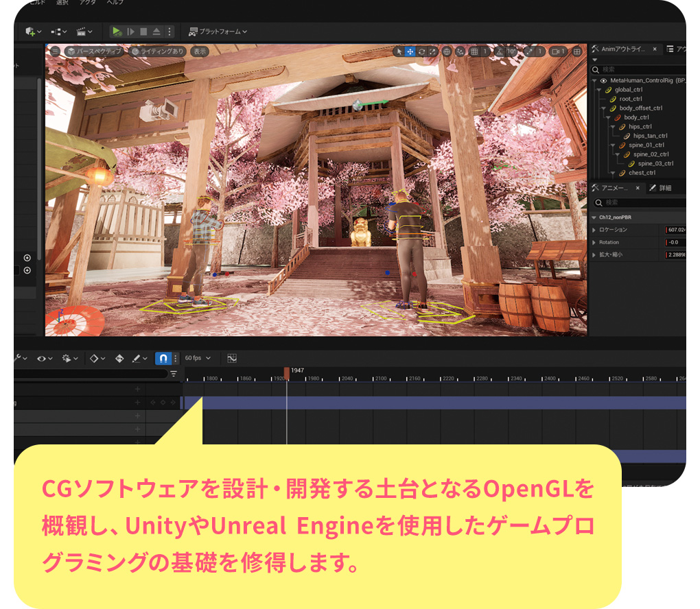Image resolution: width=700 pixels, height=609 pixels.
Task: Toggle the snap magnet icon in sequencer
Action: click(x=163, y=358)
